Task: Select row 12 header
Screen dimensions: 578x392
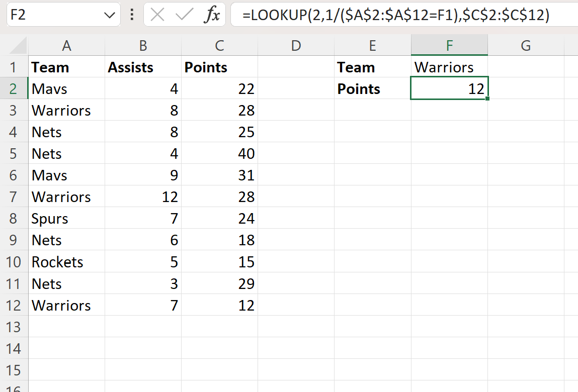Action: click(14, 306)
